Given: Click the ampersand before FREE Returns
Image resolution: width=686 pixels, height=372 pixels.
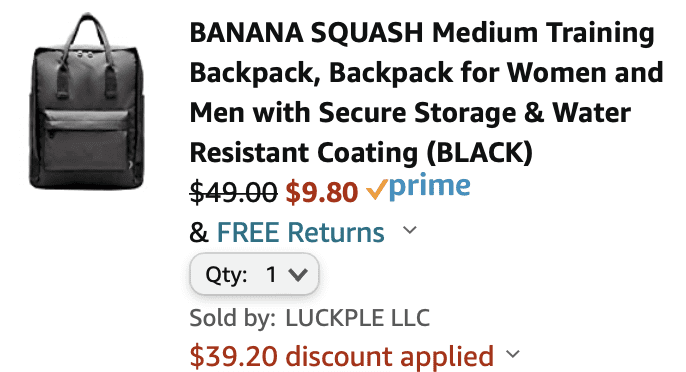Looking at the screenshot, I should pos(199,232).
